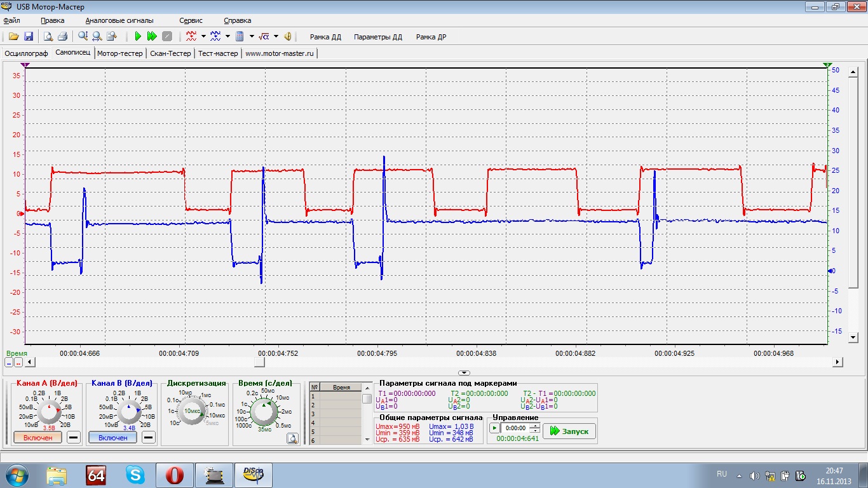Click the minus button beside Channel A Включен

click(x=74, y=438)
